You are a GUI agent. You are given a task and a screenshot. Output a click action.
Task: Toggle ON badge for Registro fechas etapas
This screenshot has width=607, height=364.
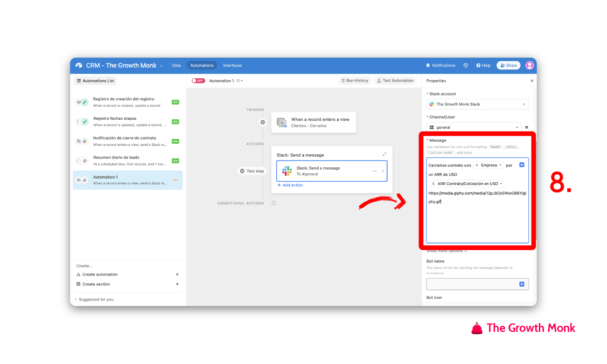[175, 122]
